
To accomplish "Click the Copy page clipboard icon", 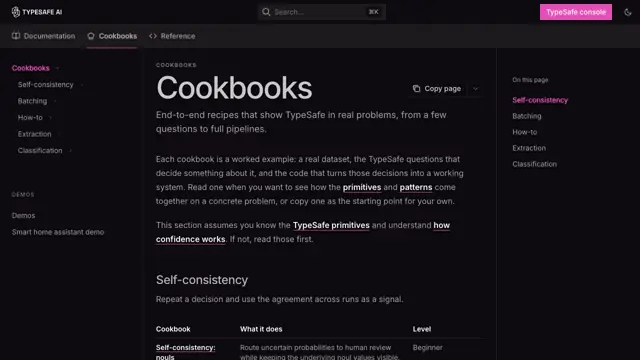I will 416,89.
